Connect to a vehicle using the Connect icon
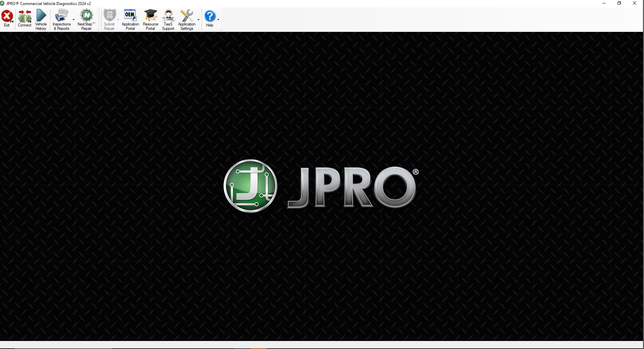The height and width of the screenshot is (349, 644). click(24, 18)
